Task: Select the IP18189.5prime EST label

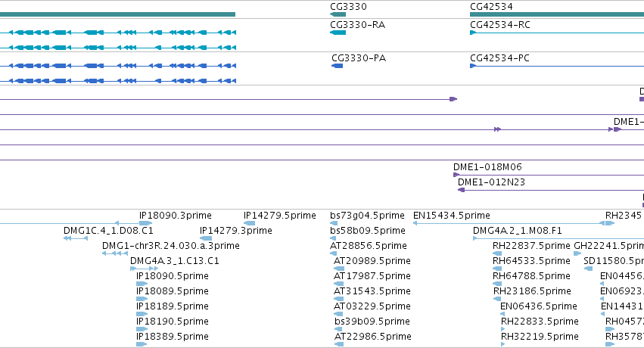Action: (173, 306)
